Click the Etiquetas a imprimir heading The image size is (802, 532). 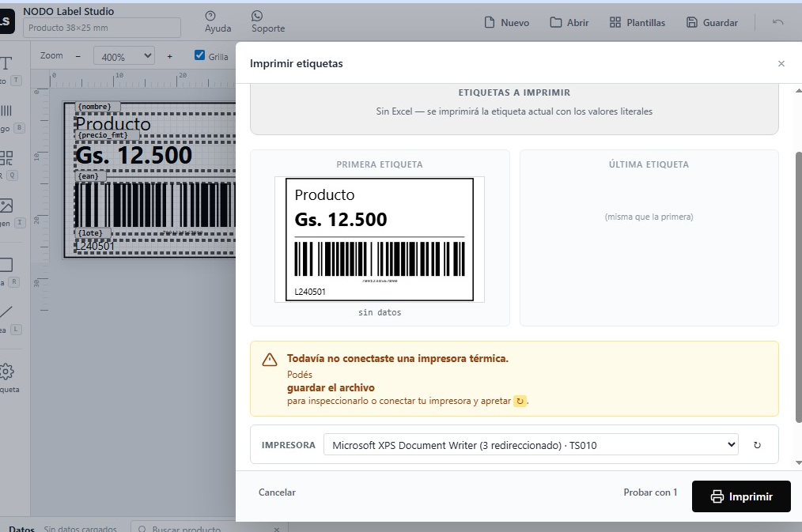pos(514,92)
